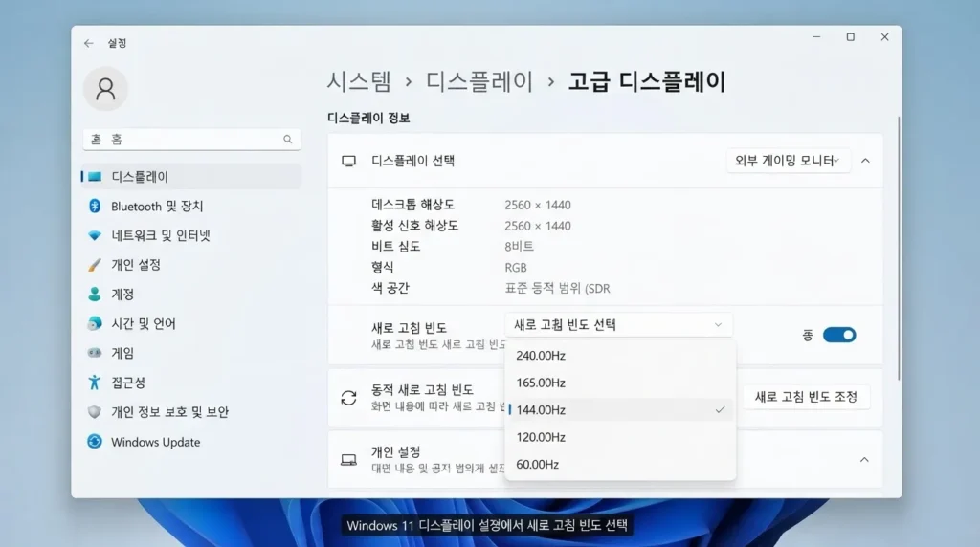Open 게임 settings page
The height and width of the screenshot is (547, 980).
(x=191, y=353)
